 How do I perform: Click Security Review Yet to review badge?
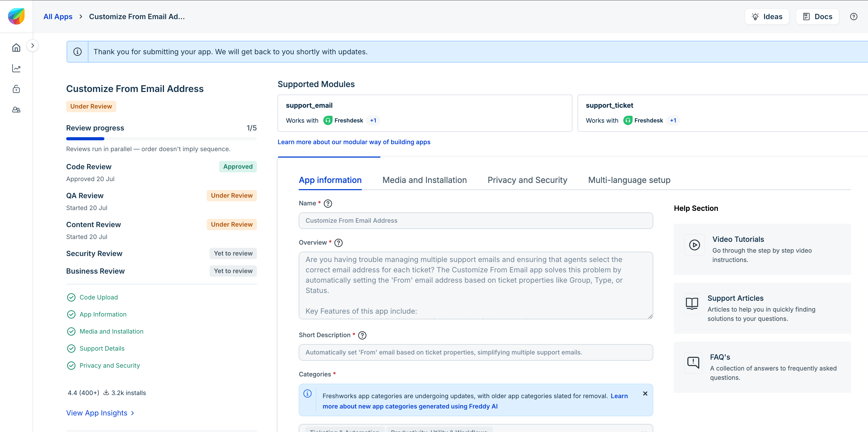(x=233, y=253)
